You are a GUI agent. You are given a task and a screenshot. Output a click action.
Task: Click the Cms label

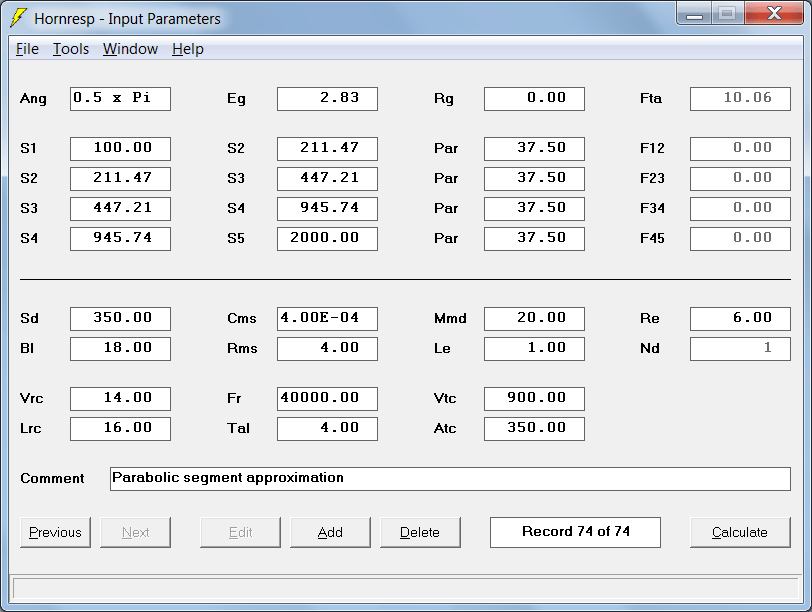pyautogui.click(x=242, y=318)
